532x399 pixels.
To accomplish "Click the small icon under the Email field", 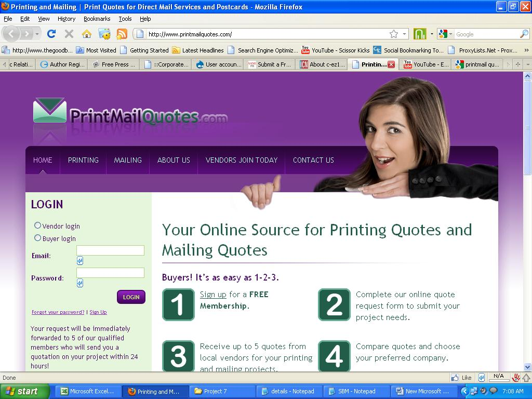I will [79, 261].
